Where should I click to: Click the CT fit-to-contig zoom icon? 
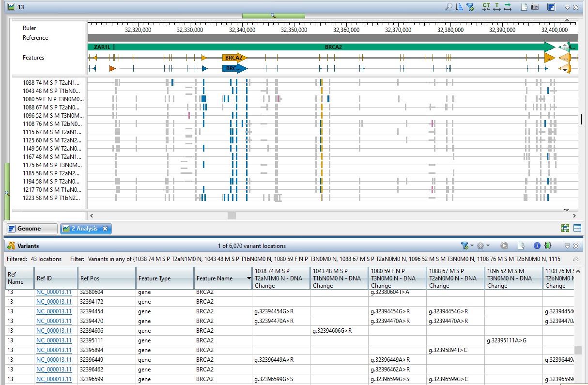pyautogui.click(x=486, y=7)
